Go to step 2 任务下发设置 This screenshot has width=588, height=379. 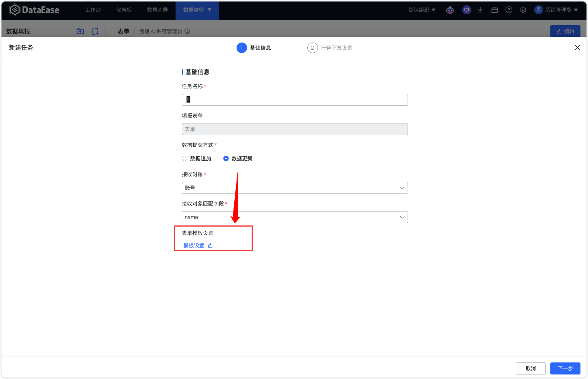[x=330, y=48]
